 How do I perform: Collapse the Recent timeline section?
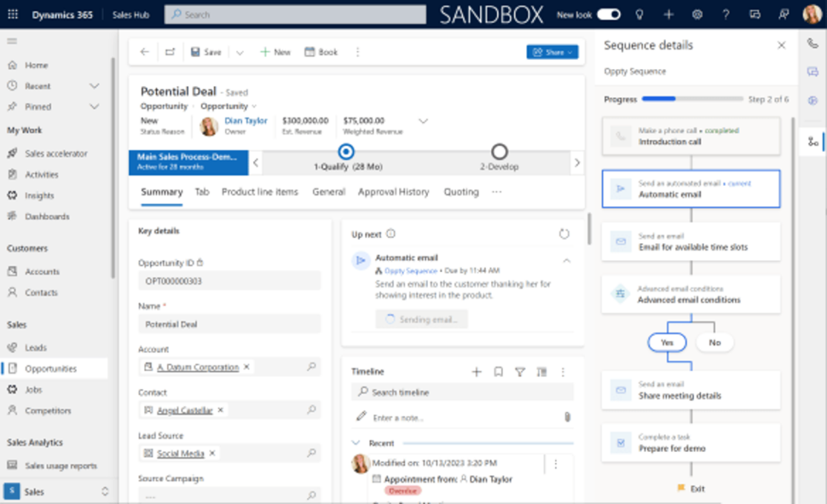tap(356, 442)
